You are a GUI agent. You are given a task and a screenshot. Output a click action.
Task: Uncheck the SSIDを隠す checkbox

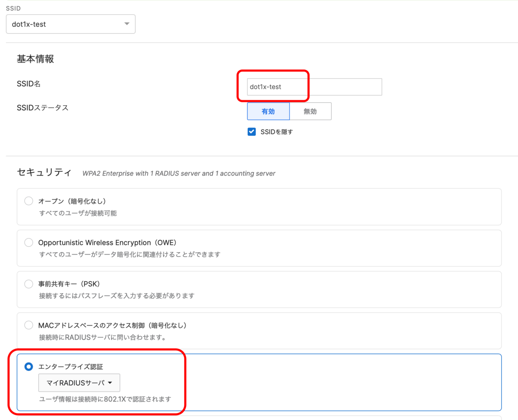pos(251,132)
